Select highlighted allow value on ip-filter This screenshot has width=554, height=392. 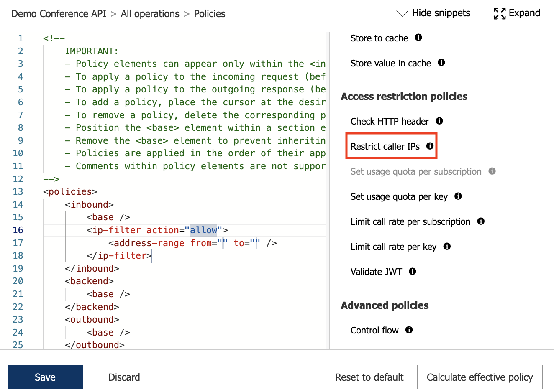(204, 230)
